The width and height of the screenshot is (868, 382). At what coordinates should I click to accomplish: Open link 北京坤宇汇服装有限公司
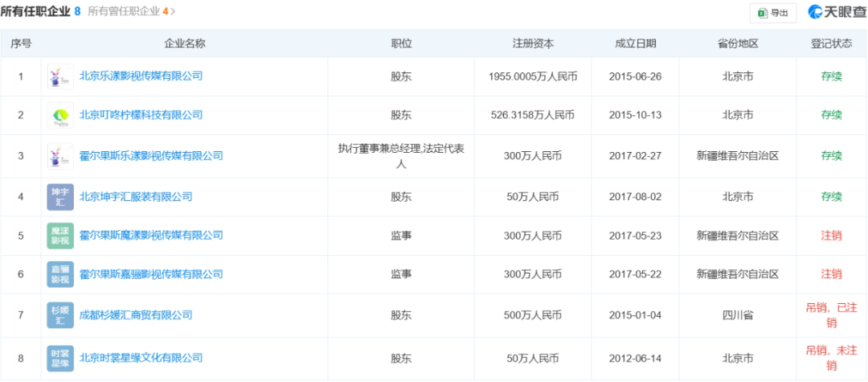(136, 196)
